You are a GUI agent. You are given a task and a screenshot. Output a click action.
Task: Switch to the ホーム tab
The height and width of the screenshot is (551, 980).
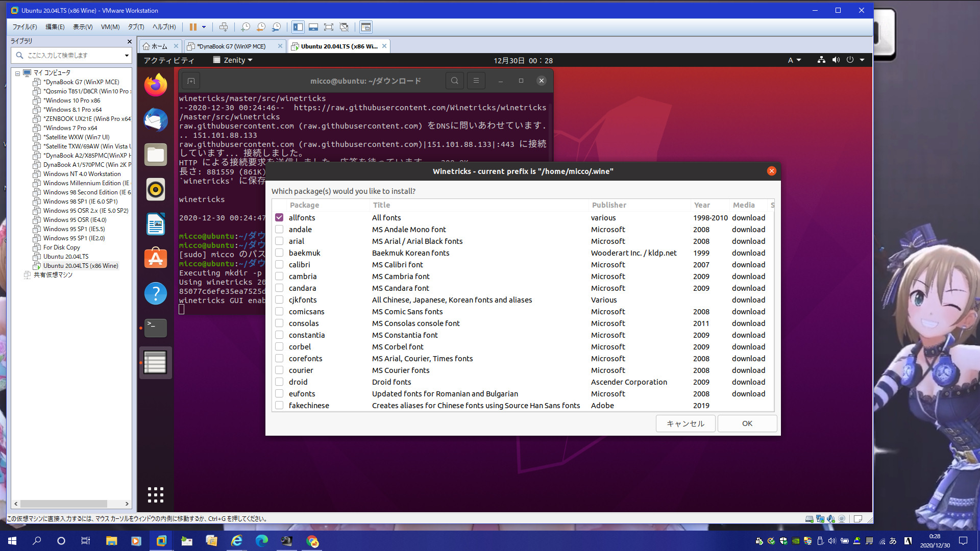pyautogui.click(x=159, y=46)
